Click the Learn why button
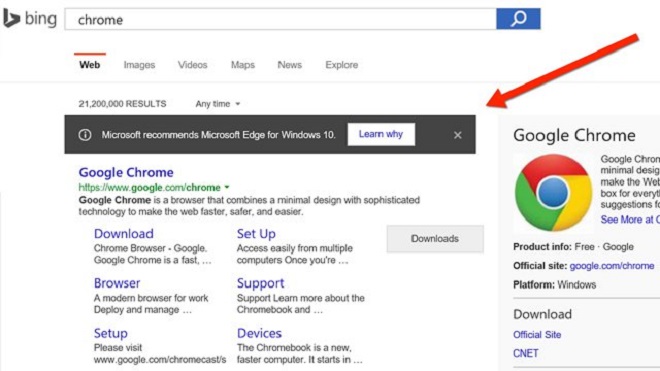 (x=381, y=134)
